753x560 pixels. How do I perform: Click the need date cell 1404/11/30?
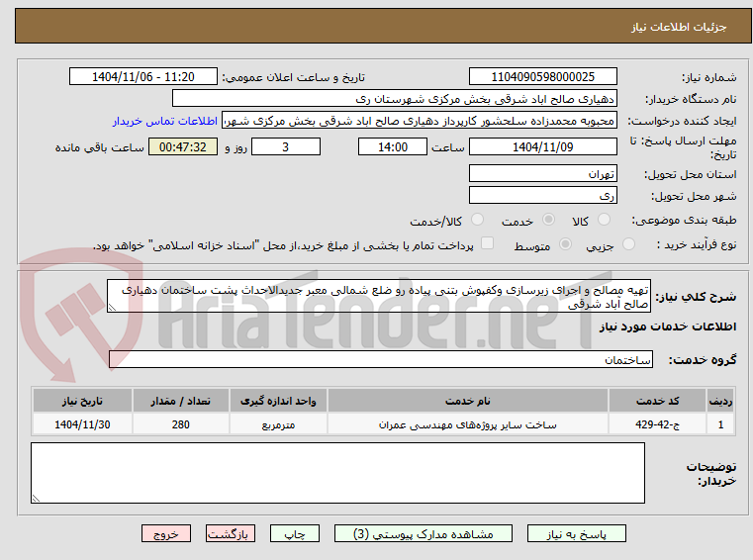tap(82, 424)
